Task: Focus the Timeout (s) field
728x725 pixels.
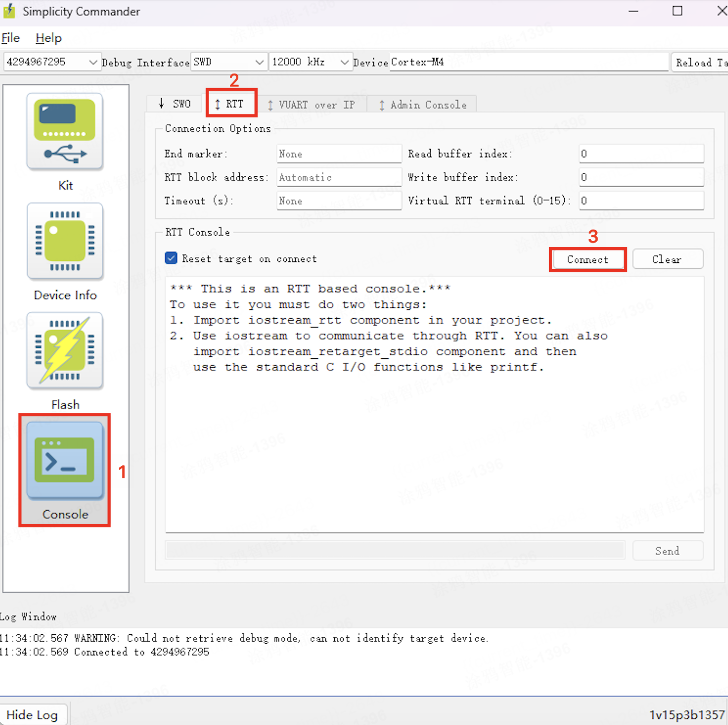Action: point(339,201)
